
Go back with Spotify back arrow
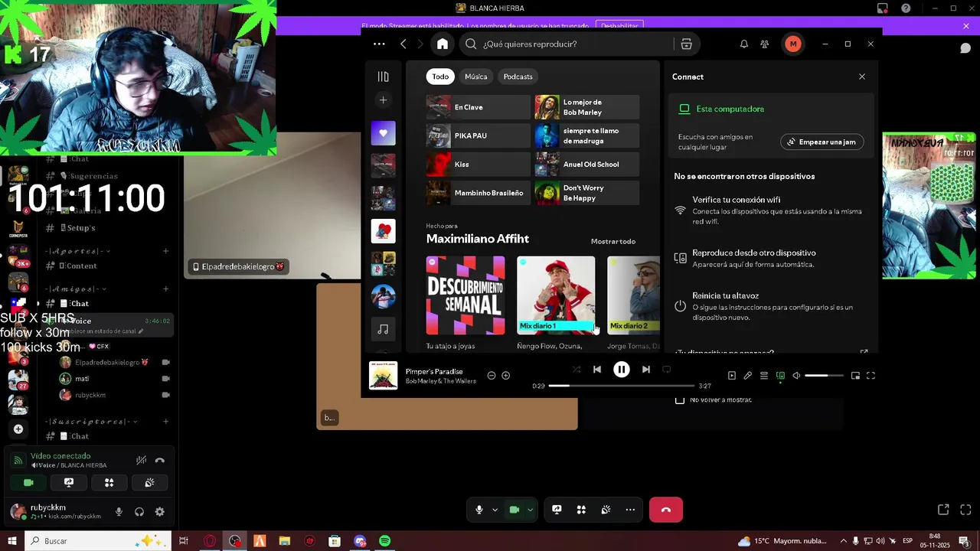pos(403,44)
